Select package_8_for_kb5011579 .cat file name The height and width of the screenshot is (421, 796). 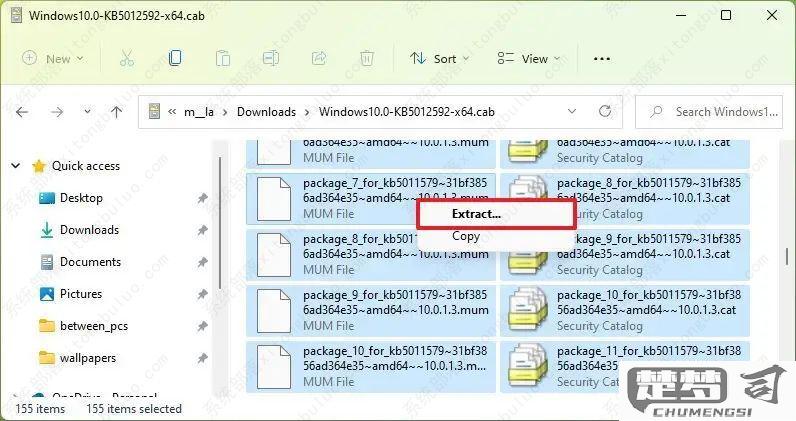[x=649, y=190]
